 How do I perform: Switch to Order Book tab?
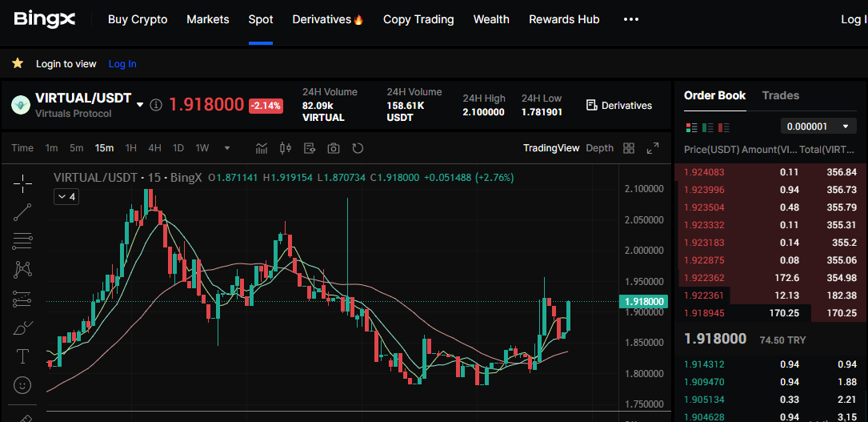tap(714, 95)
